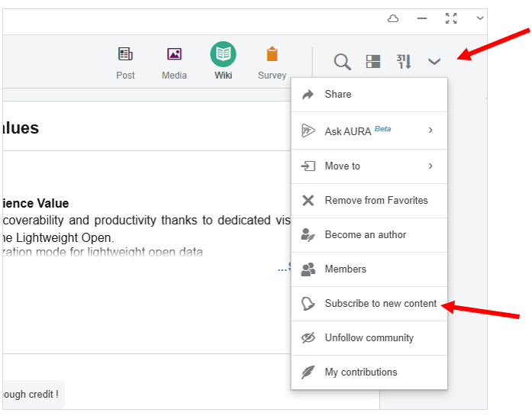Click the cloud icon in title bar

pos(393,18)
